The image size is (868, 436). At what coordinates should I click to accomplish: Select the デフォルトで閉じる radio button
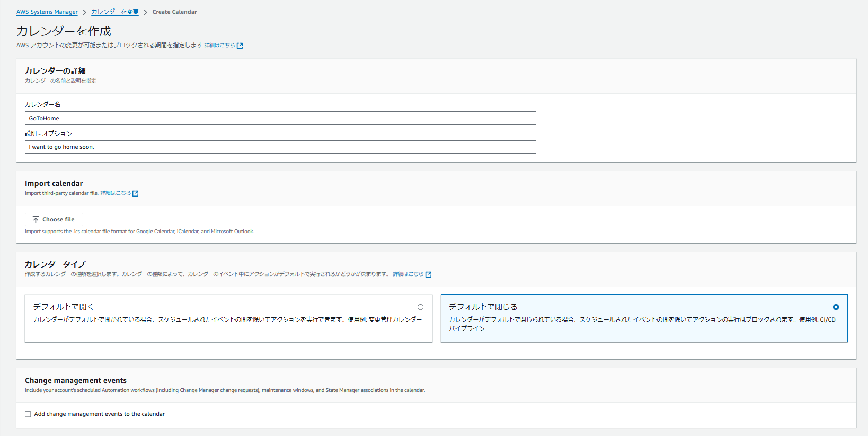tap(836, 307)
